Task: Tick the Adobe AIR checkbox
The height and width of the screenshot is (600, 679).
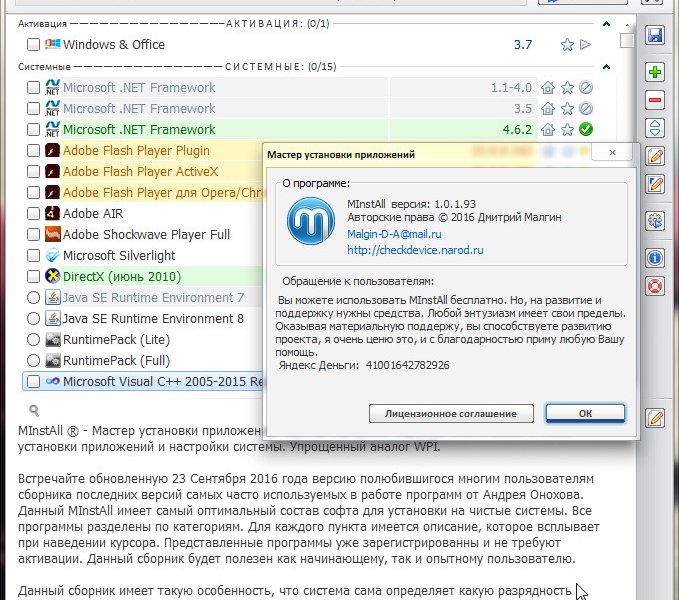Action: pyautogui.click(x=33, y=213)
